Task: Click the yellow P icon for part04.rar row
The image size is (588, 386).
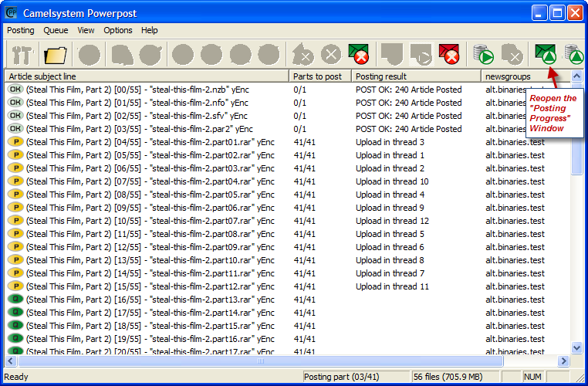Action: point(15,181)
